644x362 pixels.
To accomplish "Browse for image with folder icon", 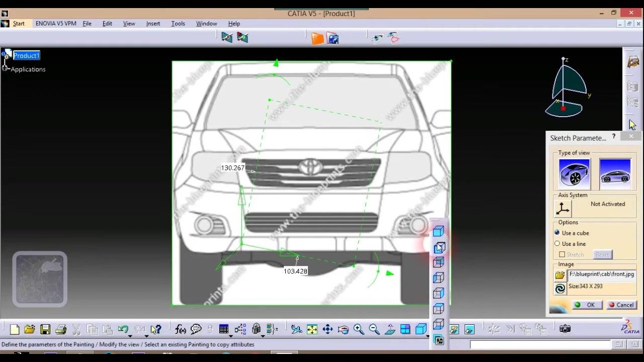I will coord(560,275).
